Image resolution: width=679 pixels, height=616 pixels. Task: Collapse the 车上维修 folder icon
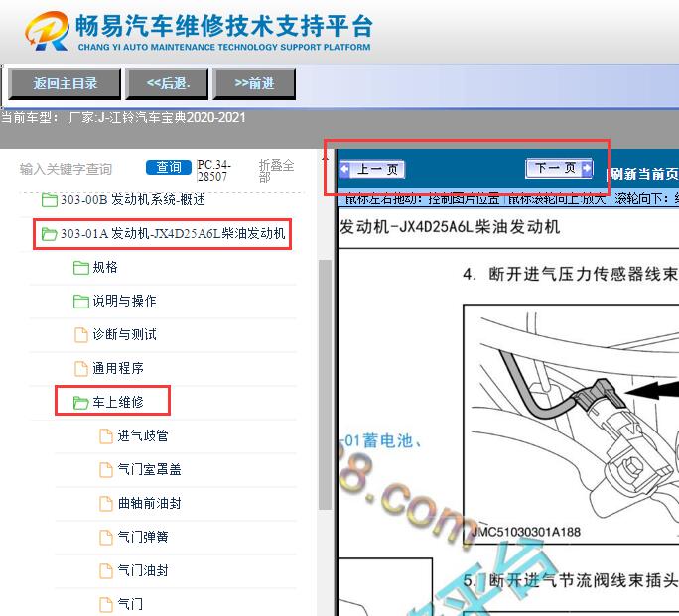(81, 403)
